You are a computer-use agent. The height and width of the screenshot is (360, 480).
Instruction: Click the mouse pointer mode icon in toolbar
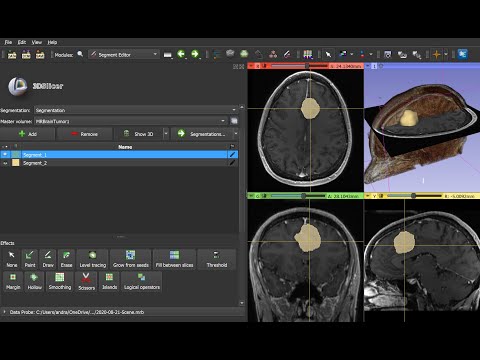click(x=328, y=54)
